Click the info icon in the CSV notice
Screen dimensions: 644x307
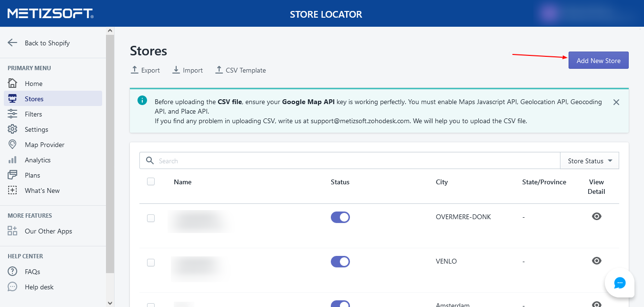coord(142,100)
